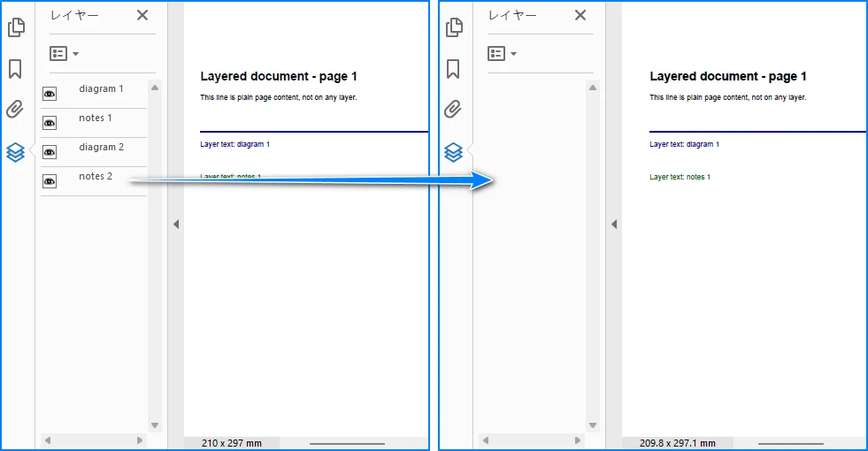Click scroll up arrow in left layers list
Image resolution: width=868 pixels, height=451 pixels.
point(155,88)
